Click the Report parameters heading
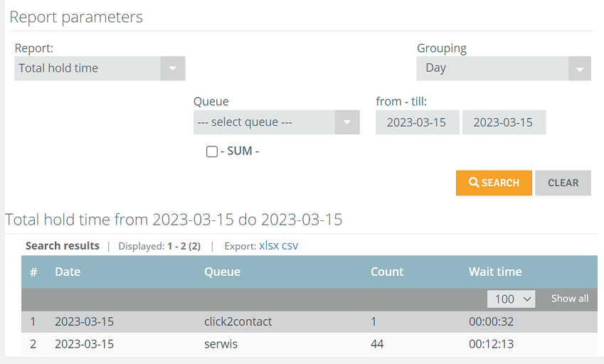604x364 pixels. point(76,17)
